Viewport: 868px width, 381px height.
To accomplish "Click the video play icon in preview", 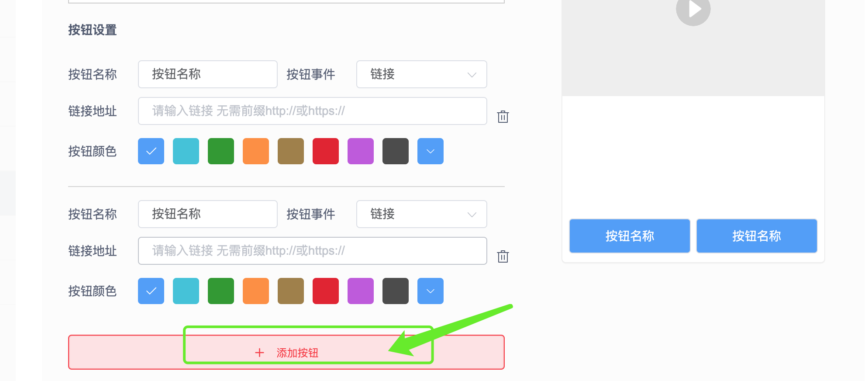I will pyautogui.click(x=693, y=10).
